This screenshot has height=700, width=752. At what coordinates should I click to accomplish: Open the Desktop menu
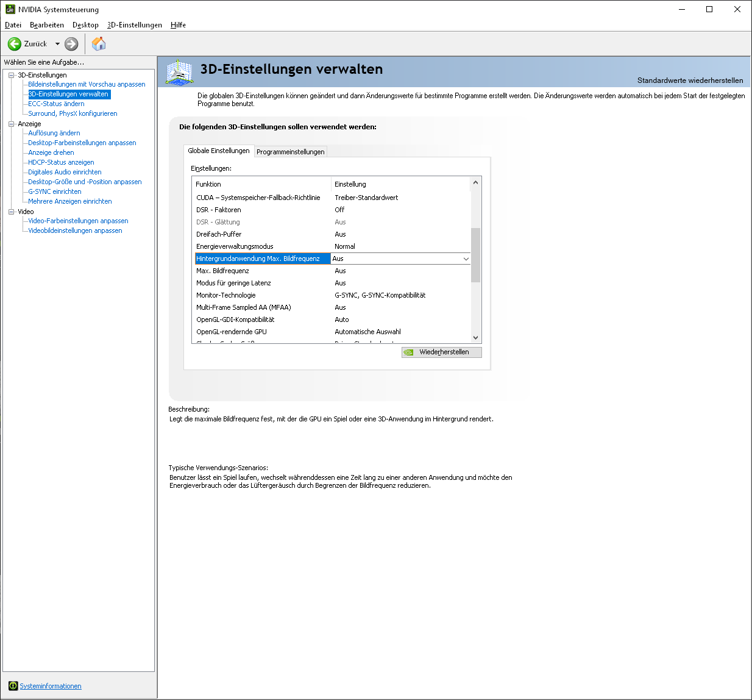pos(85,25)
